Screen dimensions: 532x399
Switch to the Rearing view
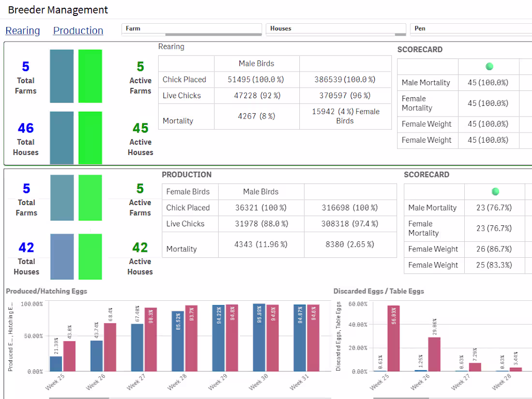(x=23, y=30)
